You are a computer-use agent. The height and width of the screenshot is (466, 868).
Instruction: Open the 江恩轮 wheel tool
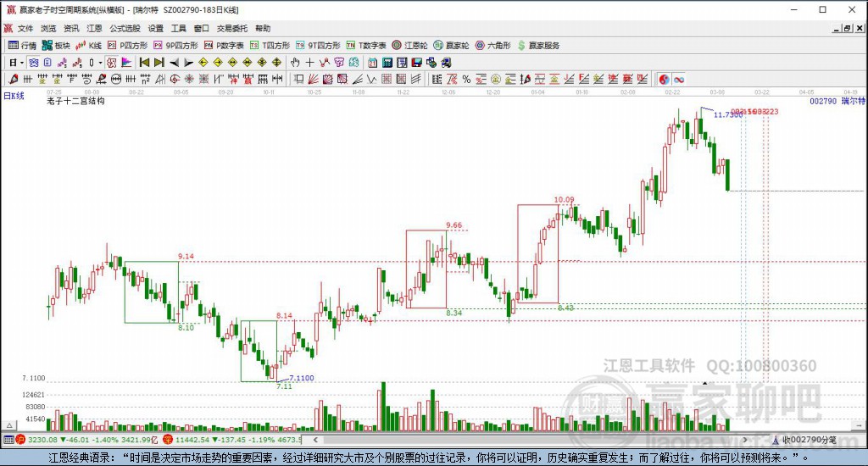(409, 46)
